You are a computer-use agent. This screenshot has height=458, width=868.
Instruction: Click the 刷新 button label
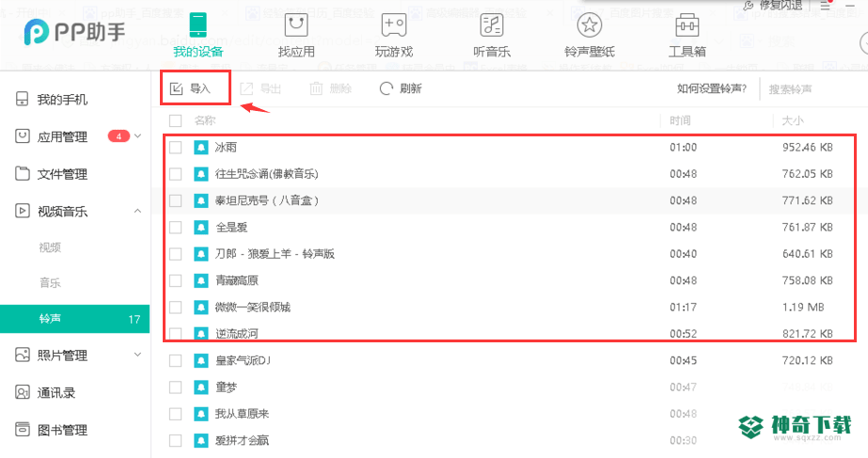(410, 88)
